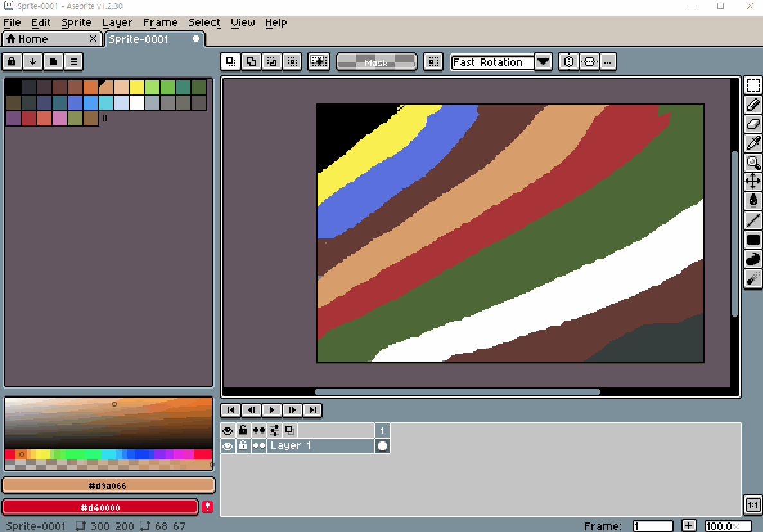Go to the next frame
The height and width of the screenshot is (532, 763).
point(292,410)
